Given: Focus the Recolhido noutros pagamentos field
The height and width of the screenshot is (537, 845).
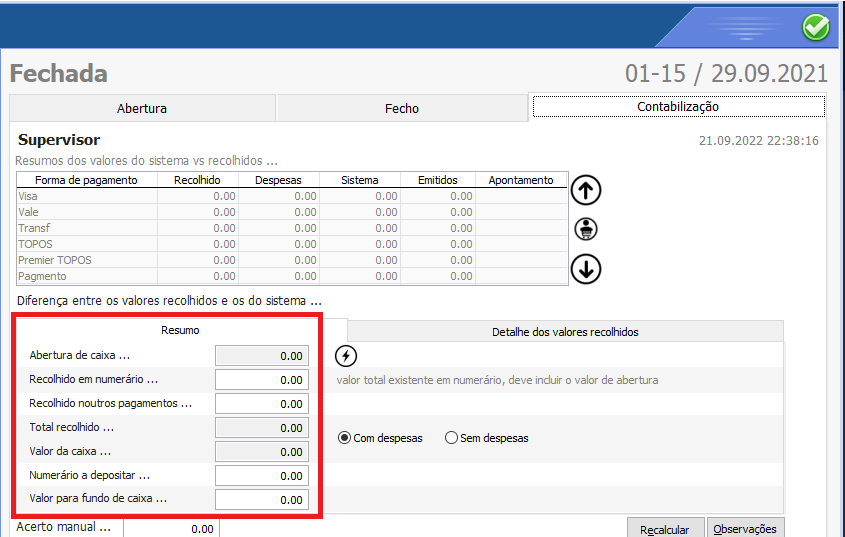Looking at the screenshot, I should pyautogui.click(x=262, y=404).
